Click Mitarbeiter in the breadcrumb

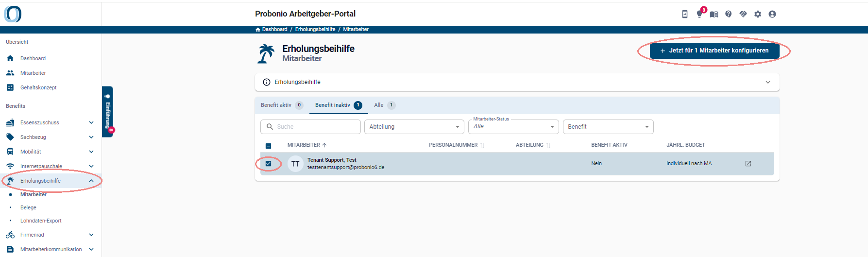tap(356, 30)
